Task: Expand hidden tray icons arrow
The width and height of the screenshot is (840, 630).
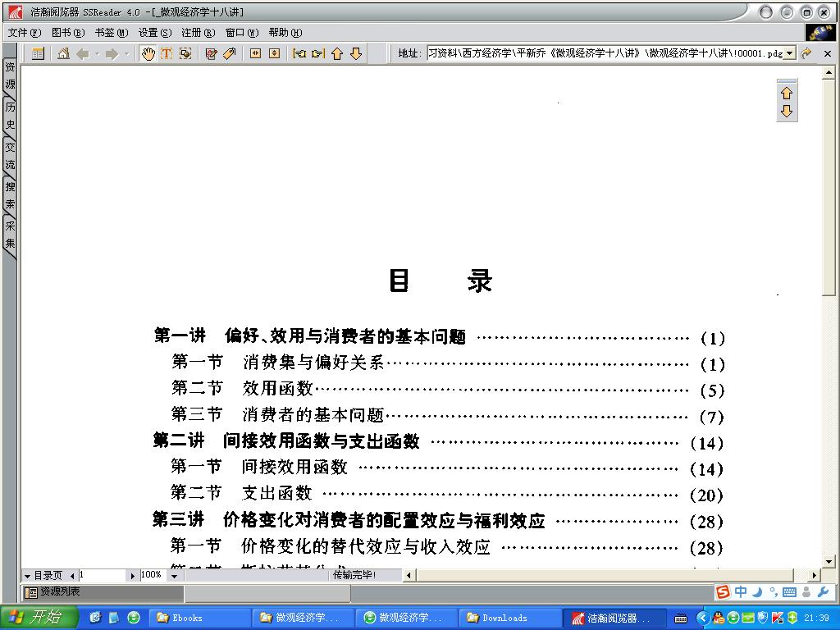Action: click(x=703, y=619)
